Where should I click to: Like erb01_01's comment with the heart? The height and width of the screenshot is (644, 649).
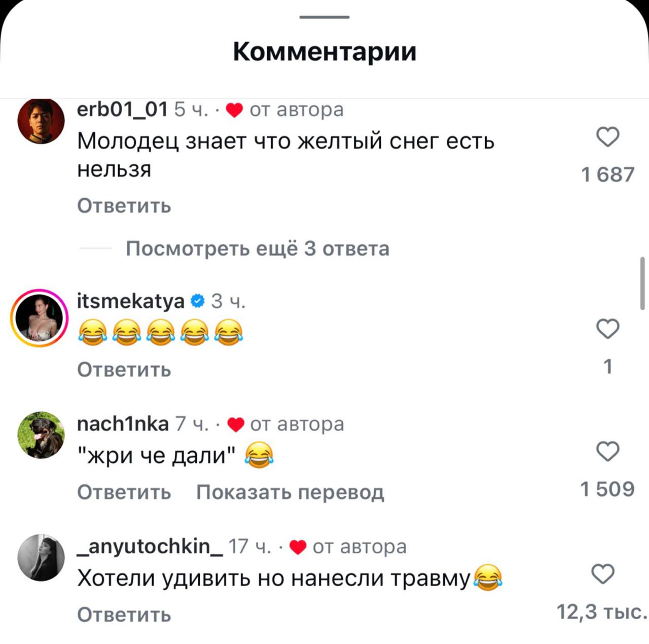[607, 137]
